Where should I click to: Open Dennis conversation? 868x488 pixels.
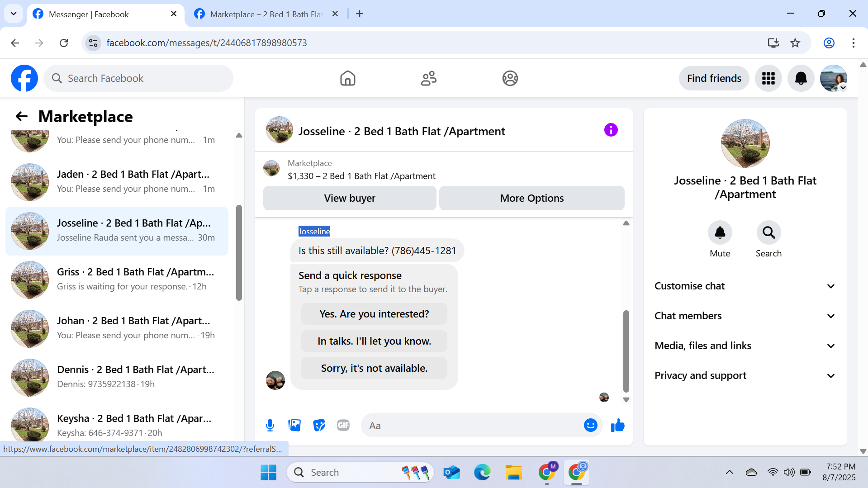(x=117, y=377)
